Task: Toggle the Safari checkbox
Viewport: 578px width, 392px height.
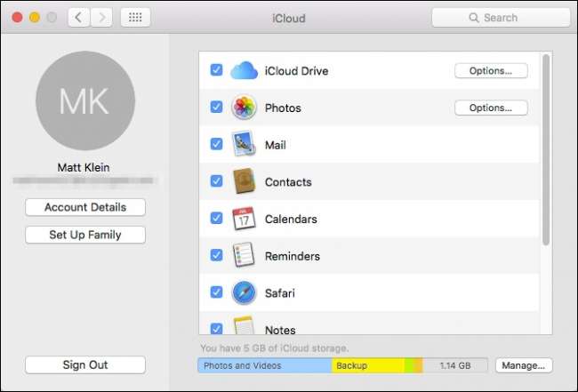Action: [x=216, y=292]
